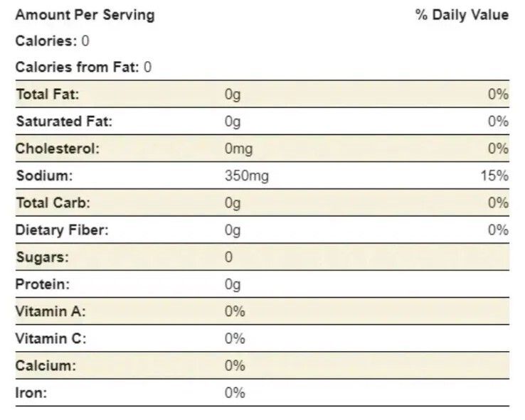Image resolution: width=525 pixels, height=420 pixels.
Task: Select the Calcium row label
Action: coord(46,366)
